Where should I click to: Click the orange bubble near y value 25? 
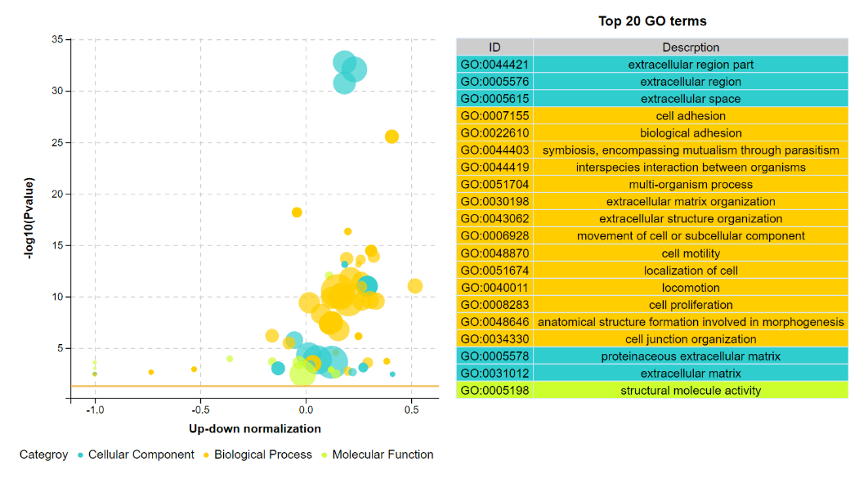[391, 137]
